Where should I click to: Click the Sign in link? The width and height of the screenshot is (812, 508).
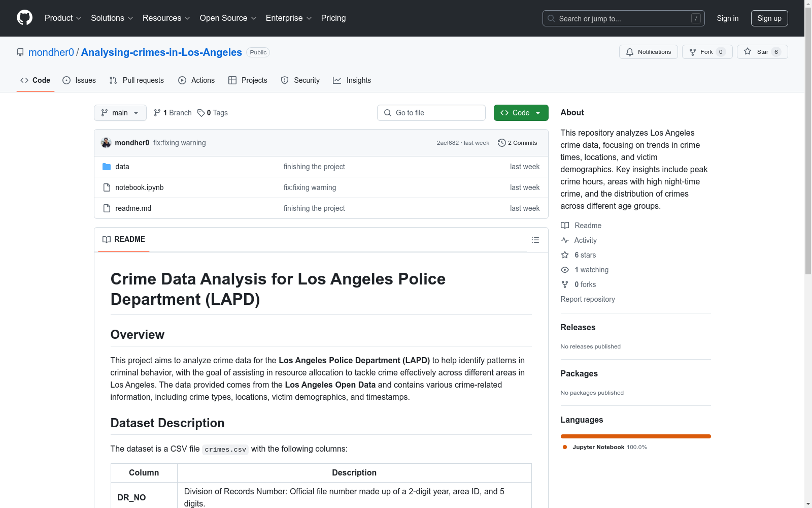[727, 18]
